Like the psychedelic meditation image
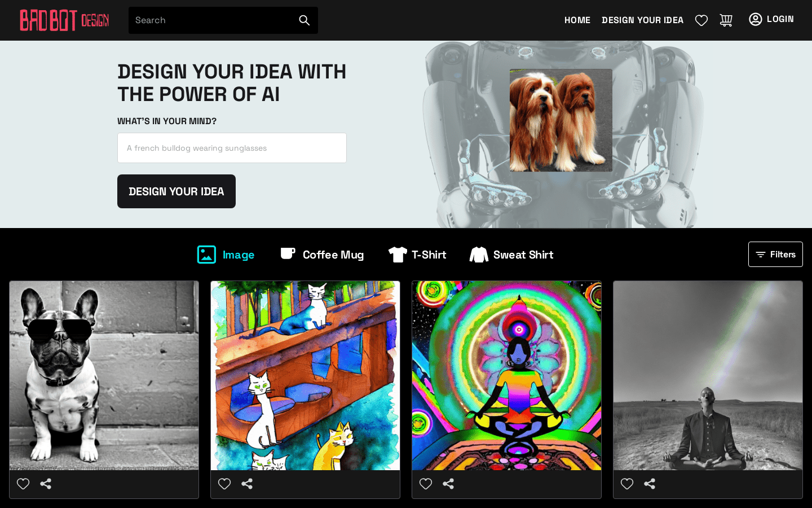The width and height of the screenshot is (812, 508). click(426, 484)
